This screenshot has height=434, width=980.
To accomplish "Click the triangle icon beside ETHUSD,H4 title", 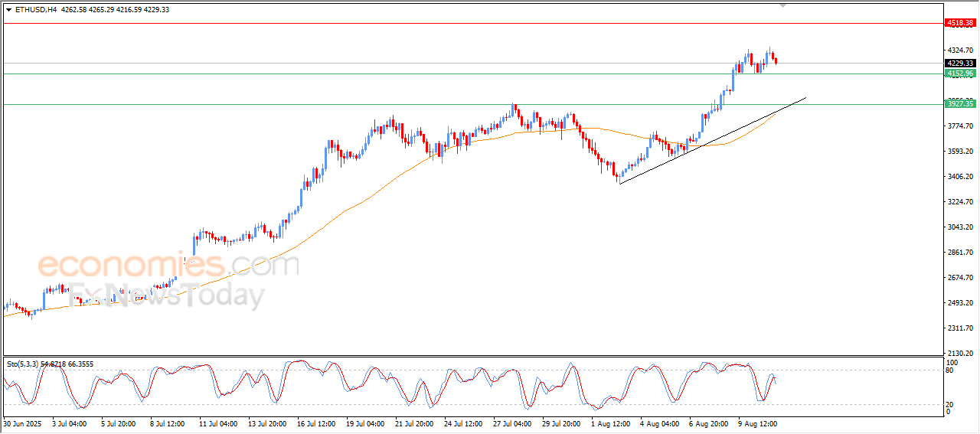I will tap(8, 10).
